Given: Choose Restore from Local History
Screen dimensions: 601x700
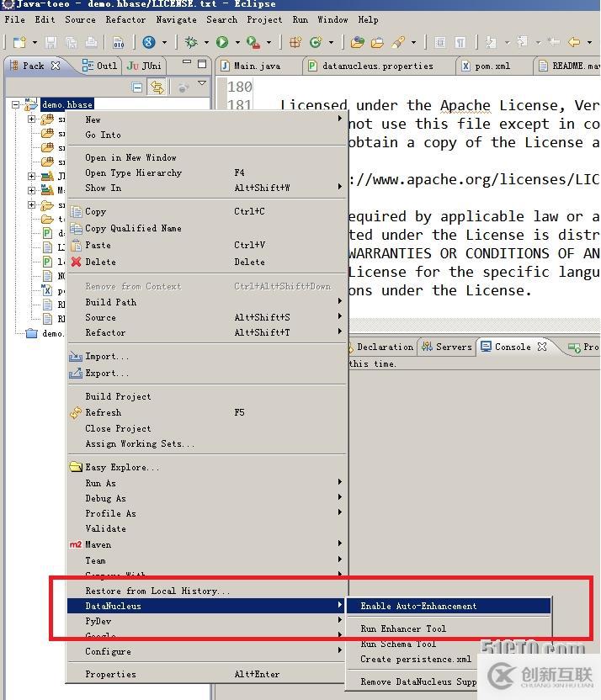Looking at the screenshot, I should (x=205, y=591).
